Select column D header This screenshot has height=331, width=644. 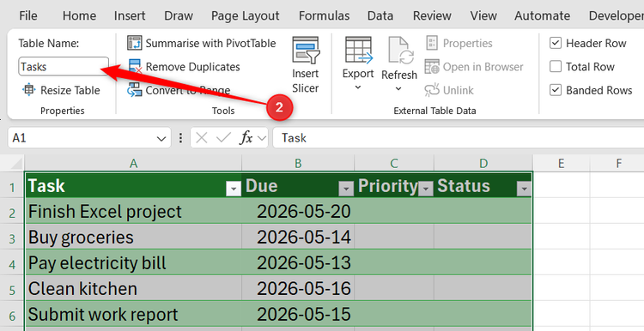[483, 164]
